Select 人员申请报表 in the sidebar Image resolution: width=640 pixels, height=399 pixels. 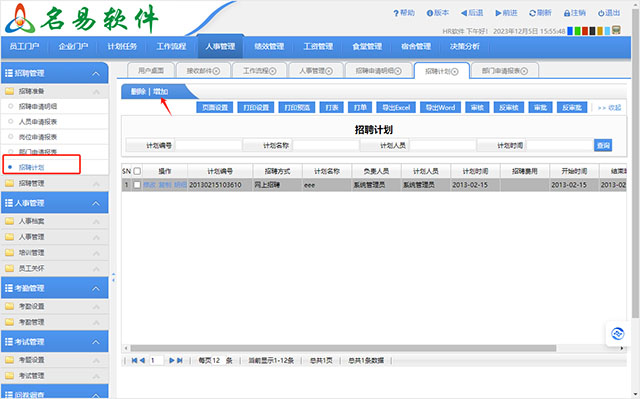[38, 122]
